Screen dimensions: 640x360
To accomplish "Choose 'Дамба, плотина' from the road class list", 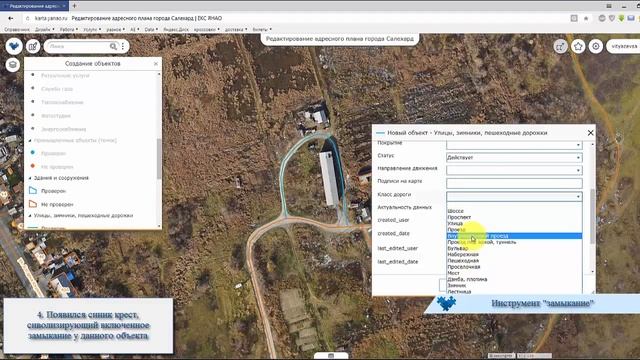I will (467, 279).
